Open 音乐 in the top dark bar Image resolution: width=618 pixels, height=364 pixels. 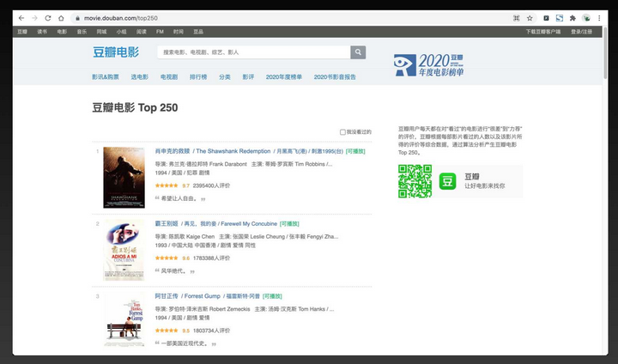(82, 32)
